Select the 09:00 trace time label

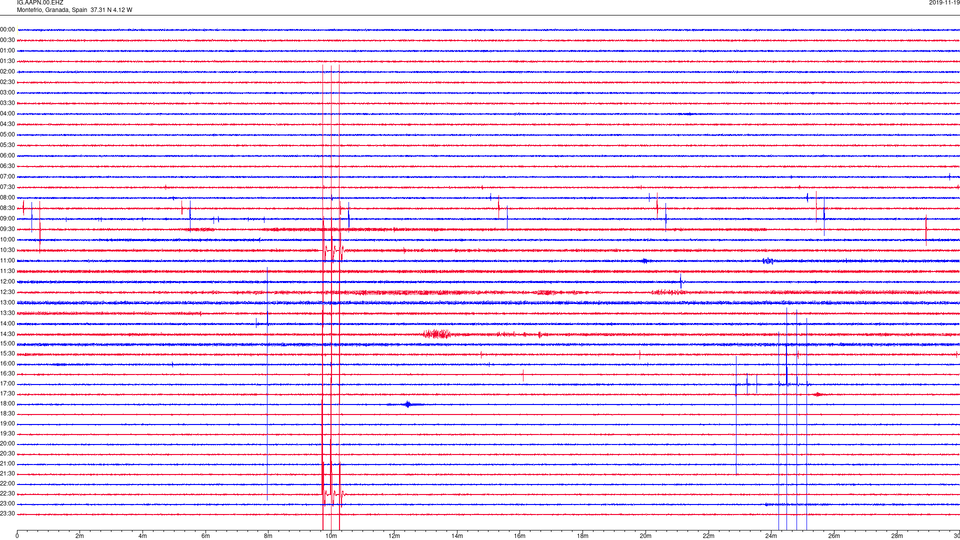(7, 219)
